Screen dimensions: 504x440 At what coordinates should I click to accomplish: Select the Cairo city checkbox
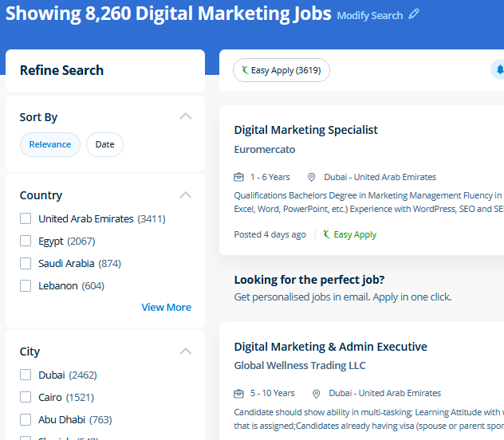coord(26,397)
